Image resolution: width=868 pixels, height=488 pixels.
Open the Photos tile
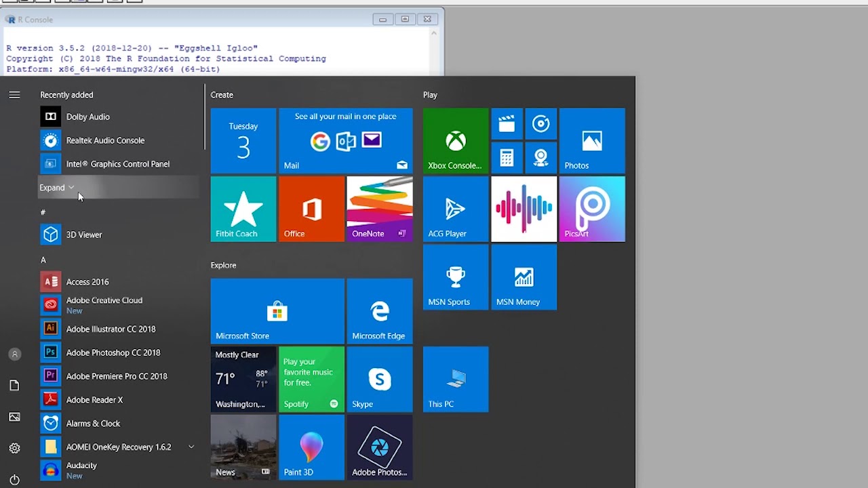592,140
